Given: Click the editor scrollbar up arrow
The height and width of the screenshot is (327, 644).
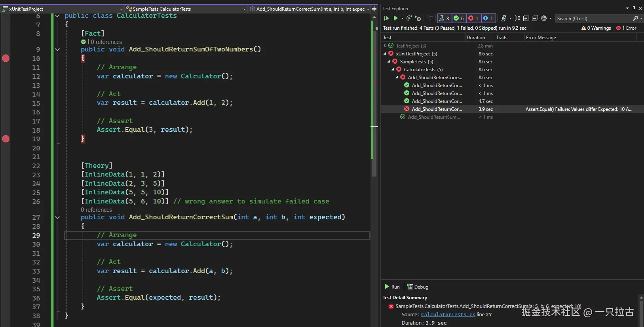Looking at the screenshot, I should pos(374,17).
